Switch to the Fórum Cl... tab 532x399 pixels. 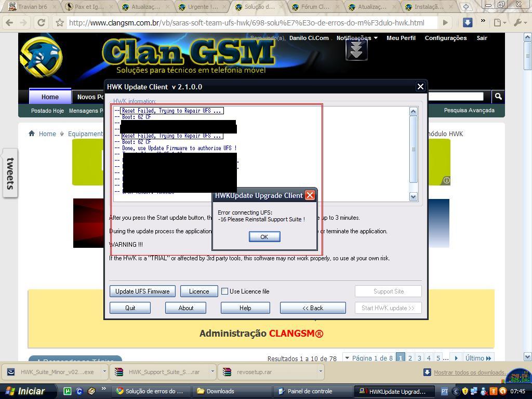point(315,6)
